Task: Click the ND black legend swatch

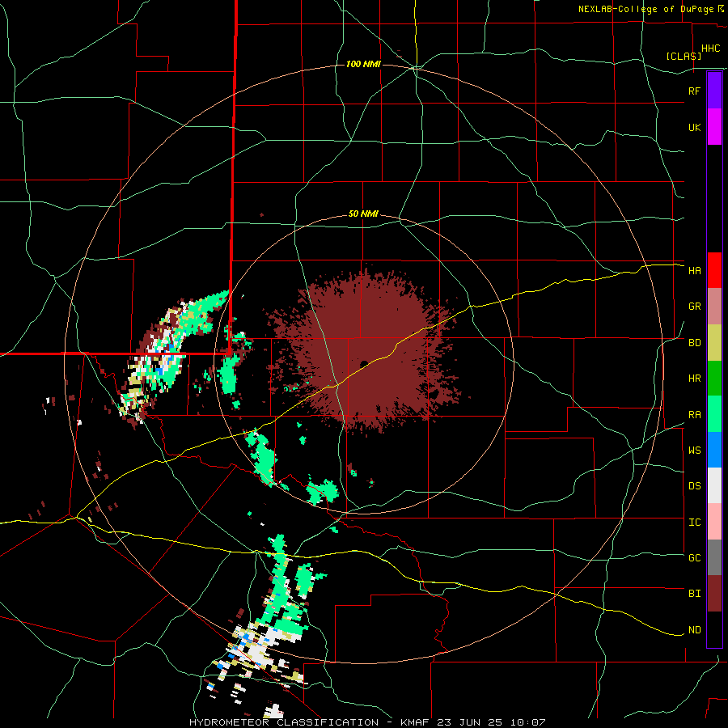Action: coord(714,629)
